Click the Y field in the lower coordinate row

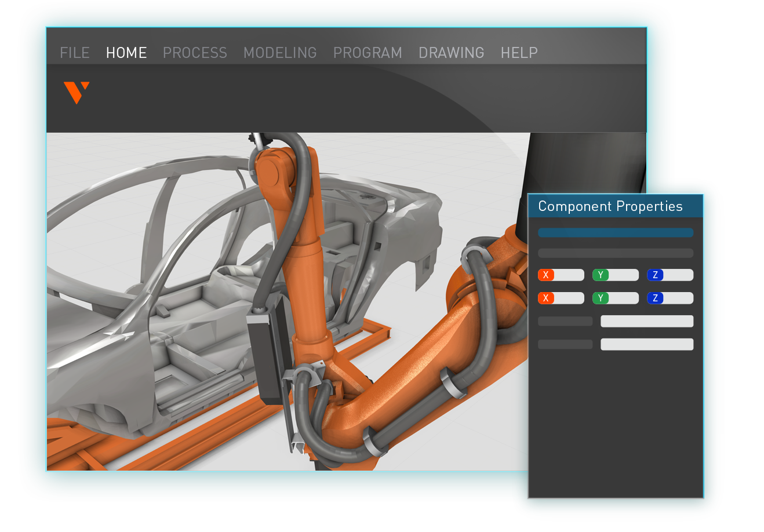616,298
